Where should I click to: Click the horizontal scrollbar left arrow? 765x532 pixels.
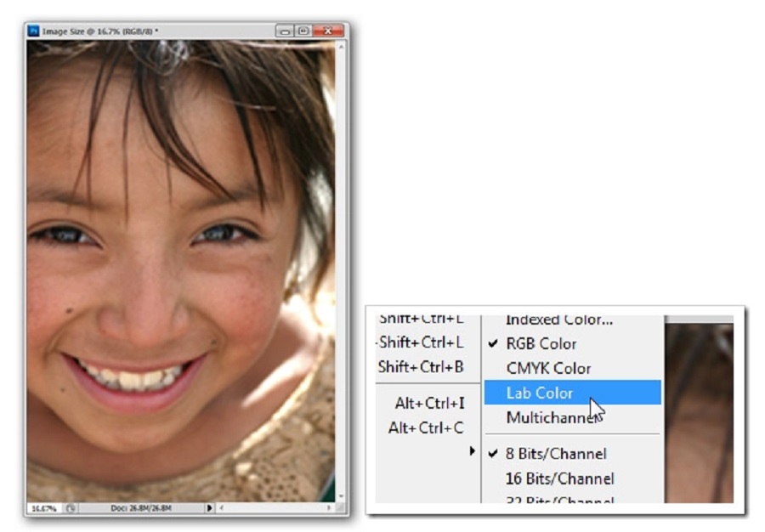[x=222, y=508]
